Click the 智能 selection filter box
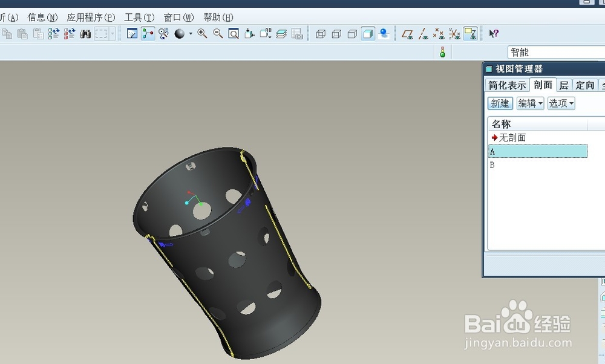 tap(557, 52)
